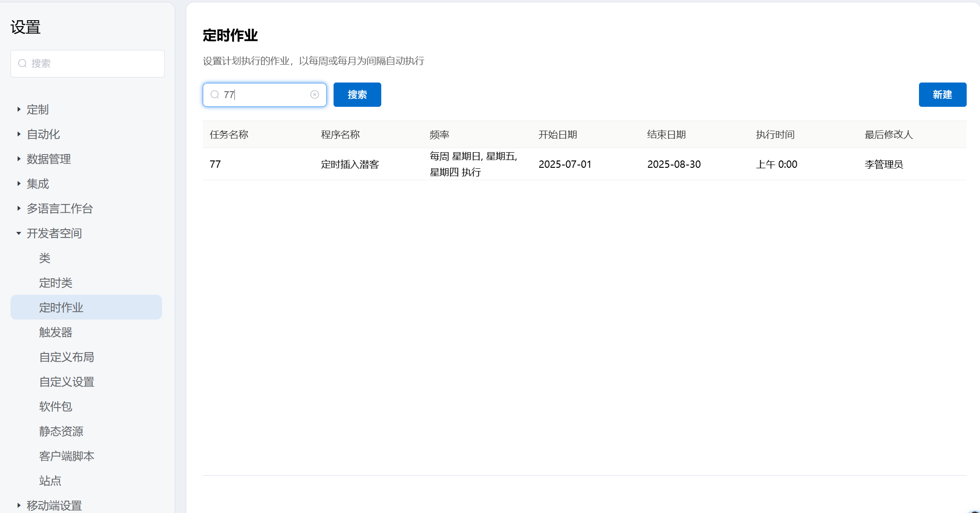Viewport: 980px width, 513px height.
Task: Click the 静态资源 sidebar entry
Action: coord(61,431)
